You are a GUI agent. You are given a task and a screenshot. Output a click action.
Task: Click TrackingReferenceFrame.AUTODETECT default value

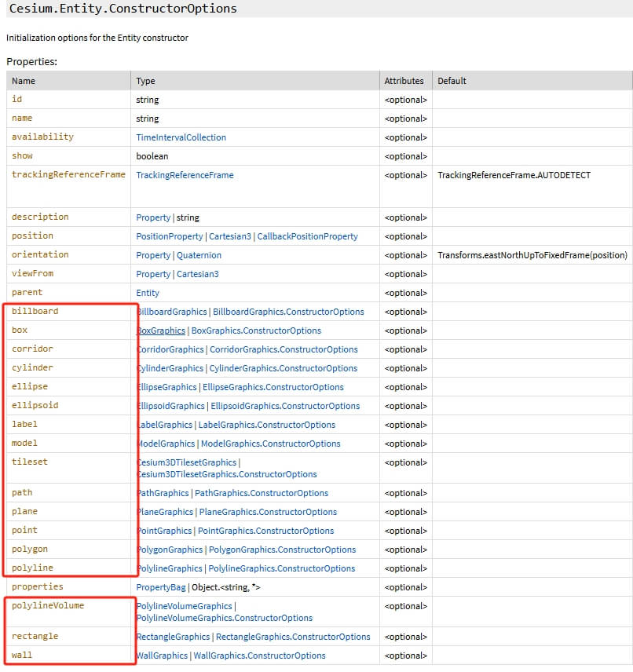click(514, 175)
